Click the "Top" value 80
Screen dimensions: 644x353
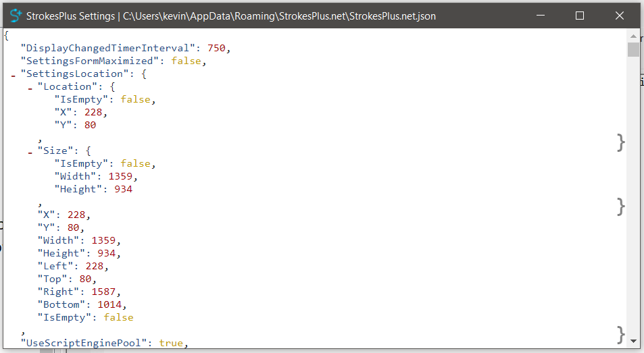(85, 279)
